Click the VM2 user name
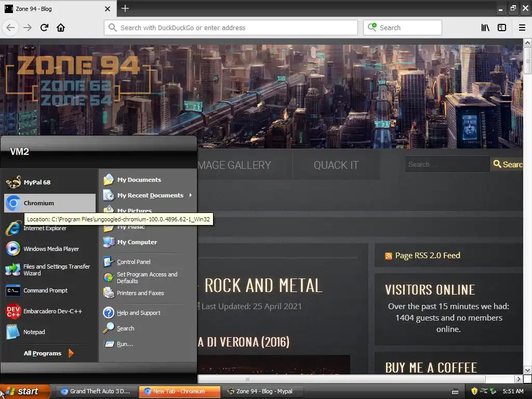 tap(19, 151)
